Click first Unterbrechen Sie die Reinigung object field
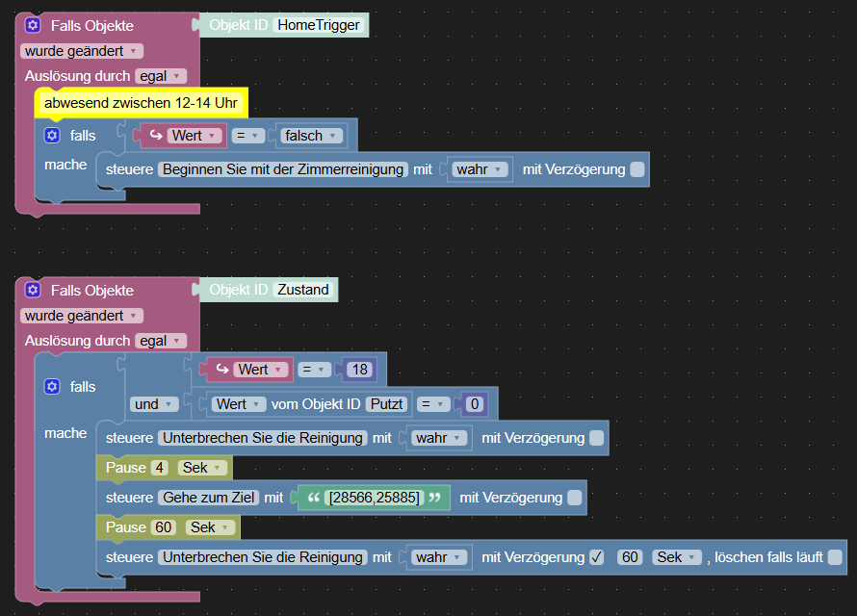 (x=263, y=438)
